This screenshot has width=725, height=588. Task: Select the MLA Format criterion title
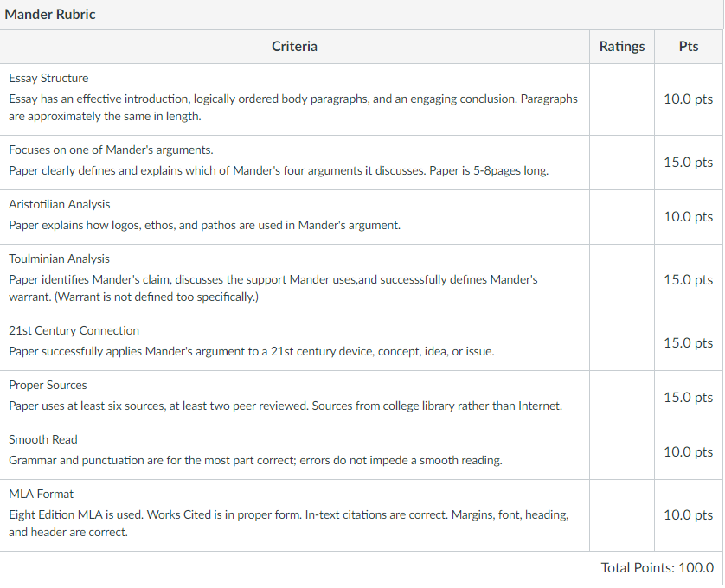42,494
